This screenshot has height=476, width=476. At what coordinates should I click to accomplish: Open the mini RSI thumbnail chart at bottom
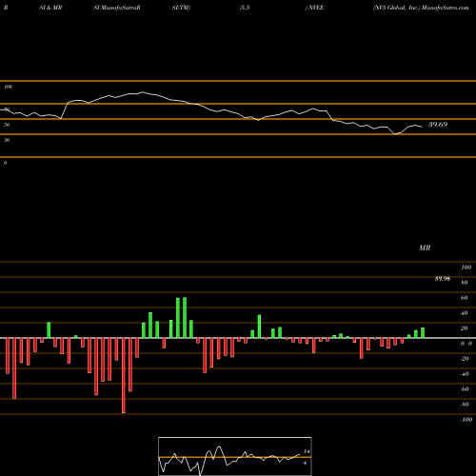tap(235, 456)
